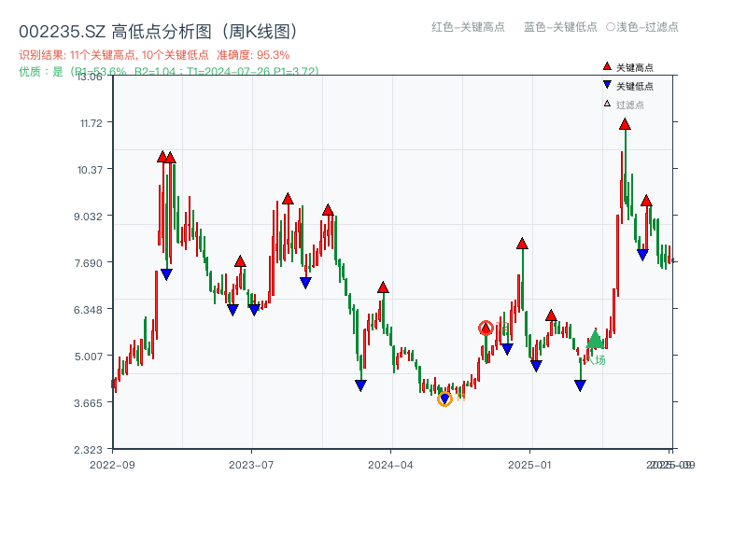Select the red-circled T2 key-high marker

(485, 327)
